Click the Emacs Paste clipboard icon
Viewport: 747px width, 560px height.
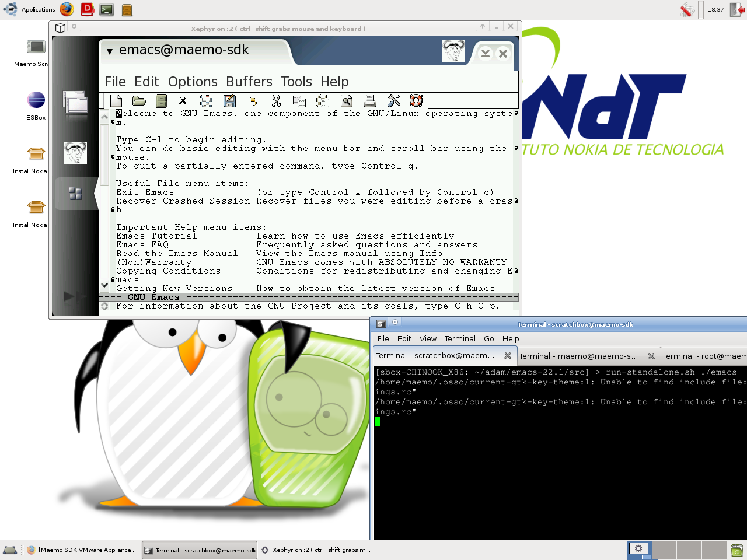(x=323, y=101)
